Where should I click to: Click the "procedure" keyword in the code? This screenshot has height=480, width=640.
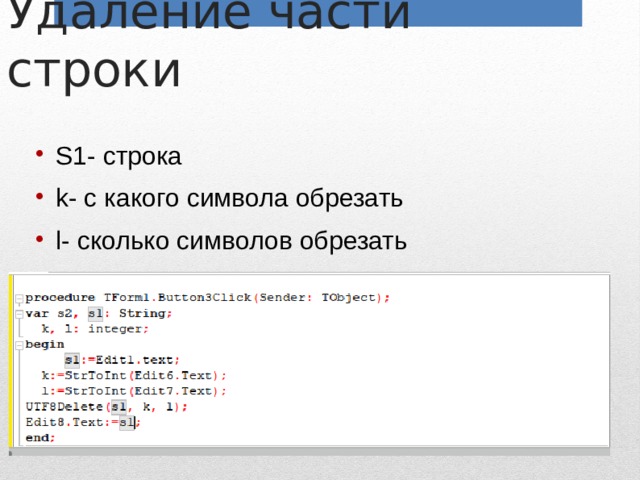[x=60, y=298]
